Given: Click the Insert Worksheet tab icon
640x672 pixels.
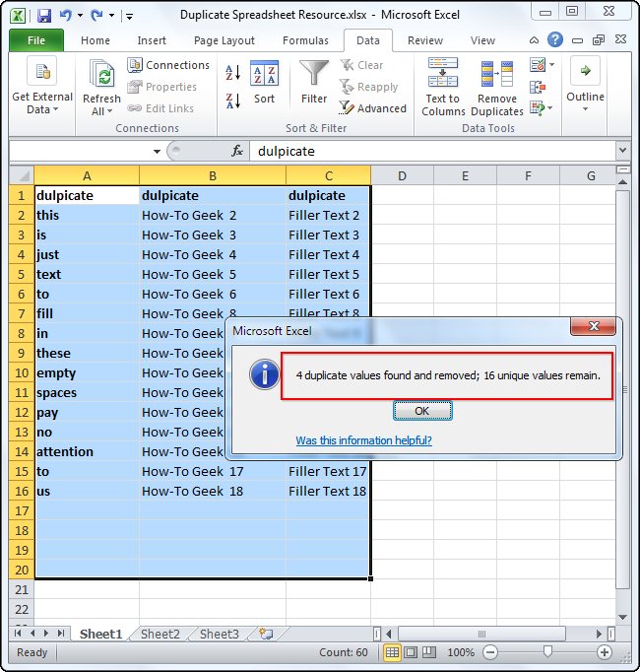Looking at the screenshot, I should tap(266, 634).
